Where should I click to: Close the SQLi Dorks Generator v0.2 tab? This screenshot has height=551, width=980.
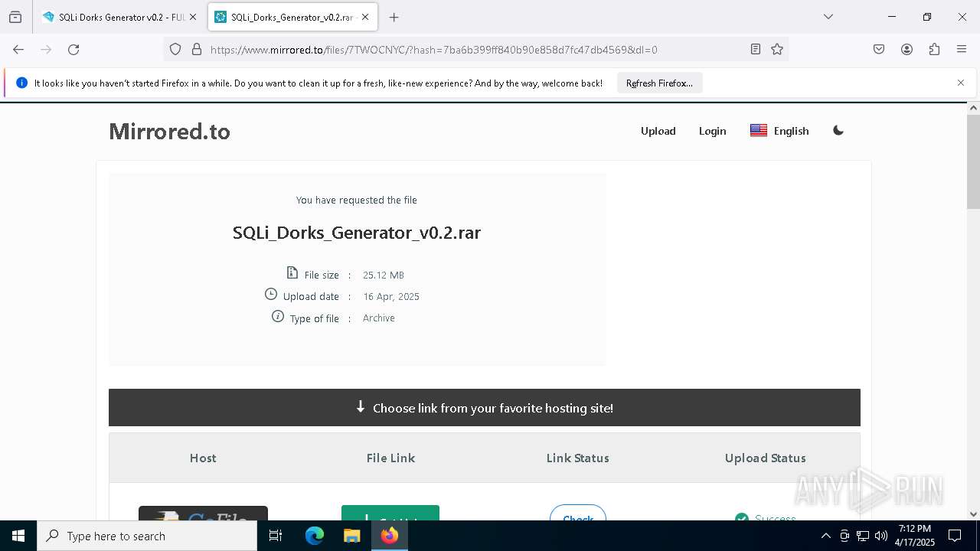point(193,17)
